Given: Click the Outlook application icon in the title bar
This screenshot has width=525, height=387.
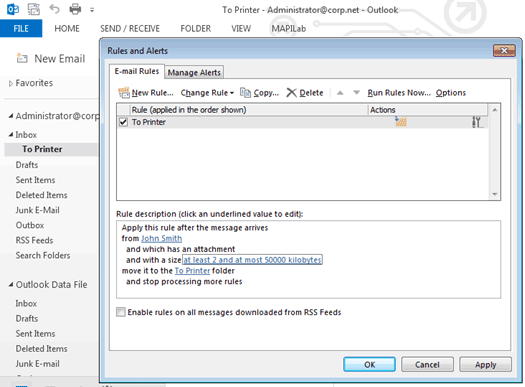Looking at the screenshot, I should pyautogui.click(x=13, y=9).
